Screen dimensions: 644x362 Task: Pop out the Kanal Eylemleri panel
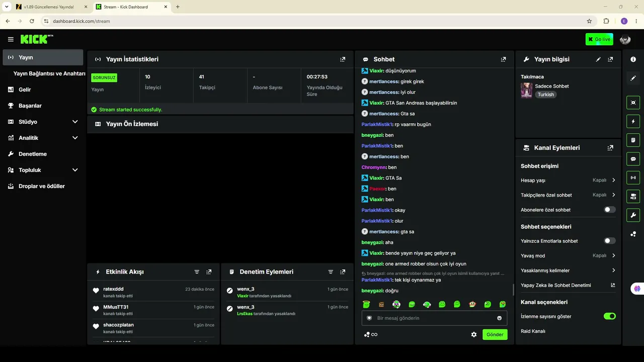(610, 148)
